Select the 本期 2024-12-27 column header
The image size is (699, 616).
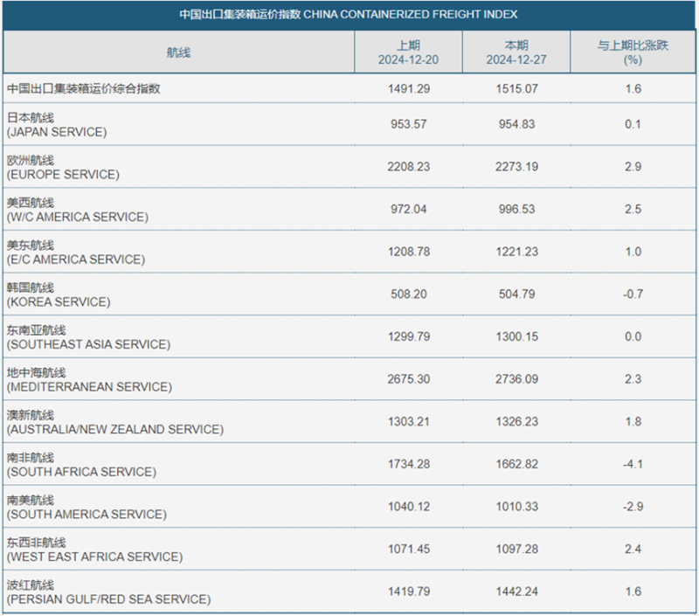point(516,52)
